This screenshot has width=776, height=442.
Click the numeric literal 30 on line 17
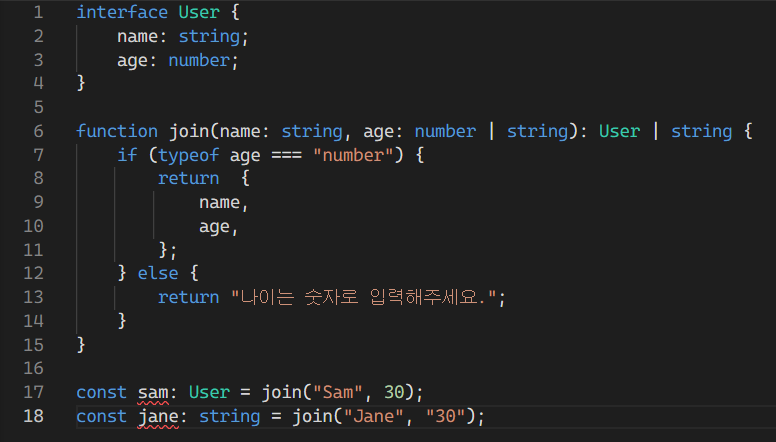point(394,393)
